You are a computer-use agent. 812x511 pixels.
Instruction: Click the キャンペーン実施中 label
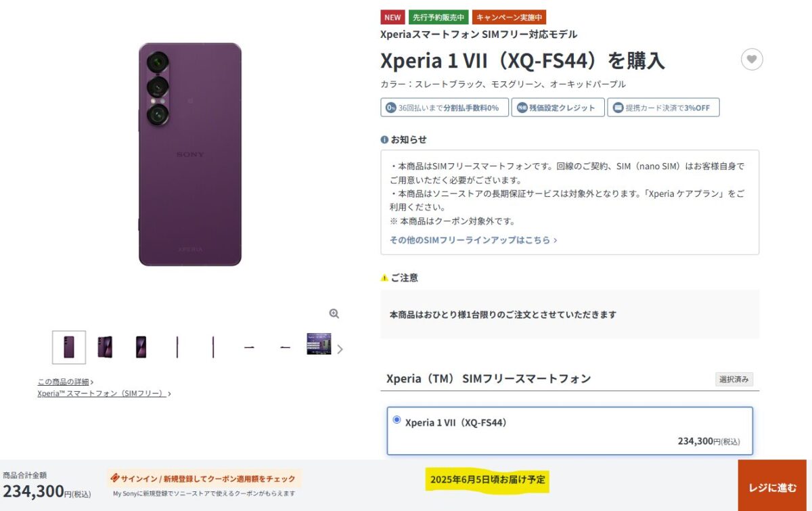(509, 18)
